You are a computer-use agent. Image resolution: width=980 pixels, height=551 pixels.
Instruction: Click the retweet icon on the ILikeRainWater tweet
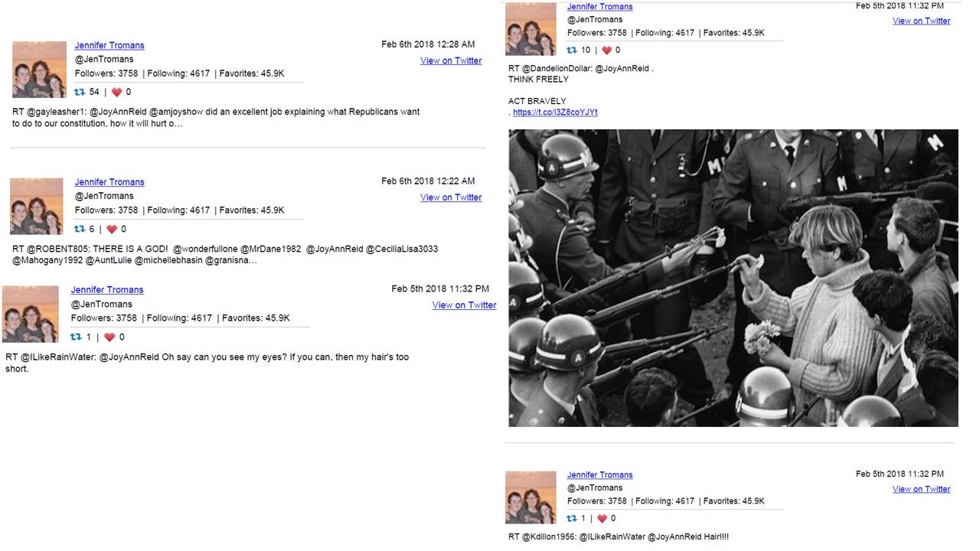[76, 337]
